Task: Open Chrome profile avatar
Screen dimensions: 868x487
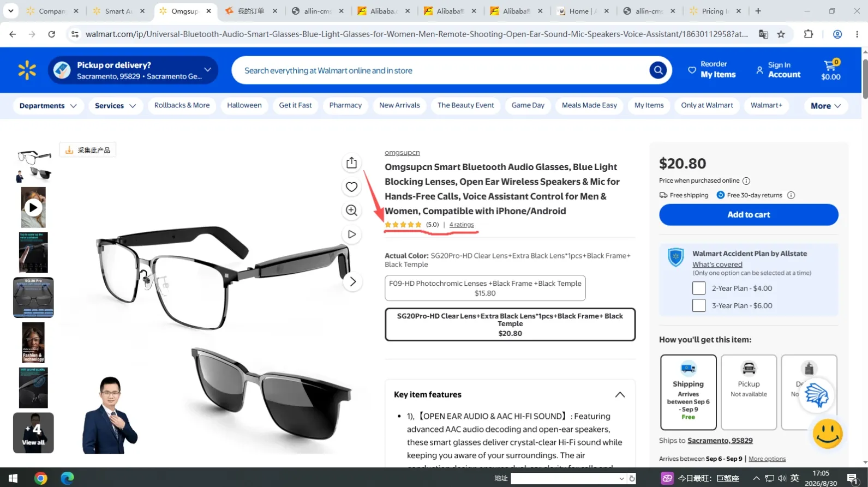Action: point(837,34)
